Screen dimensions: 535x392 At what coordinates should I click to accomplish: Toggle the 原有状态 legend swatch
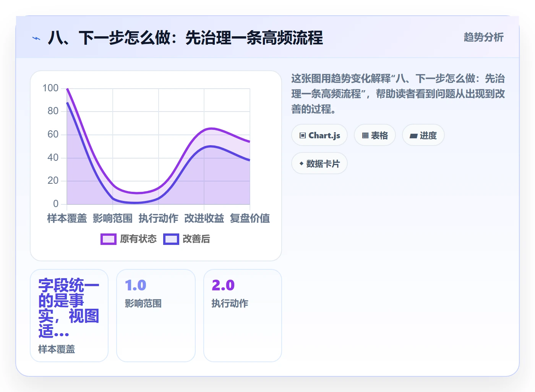point(109,239)
